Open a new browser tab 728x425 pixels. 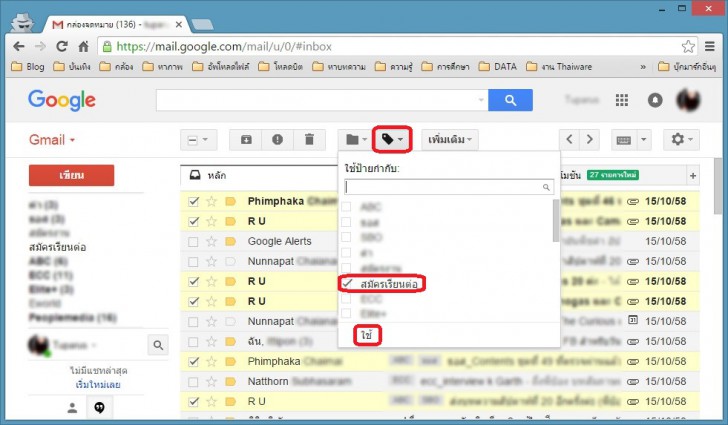[202, 25]
